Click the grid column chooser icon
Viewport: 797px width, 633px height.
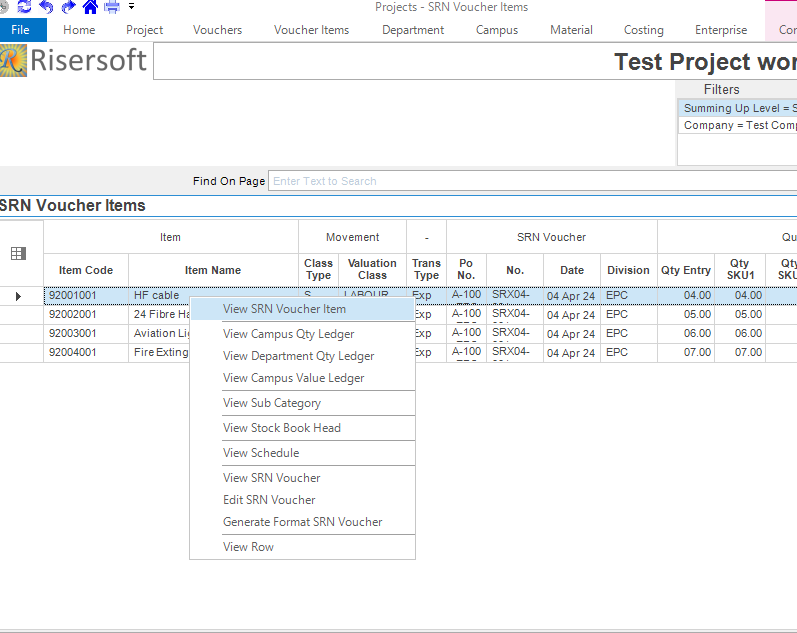point(18,254)
